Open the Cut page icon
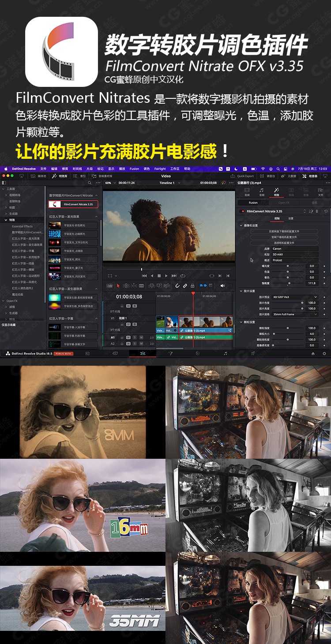 115,353
